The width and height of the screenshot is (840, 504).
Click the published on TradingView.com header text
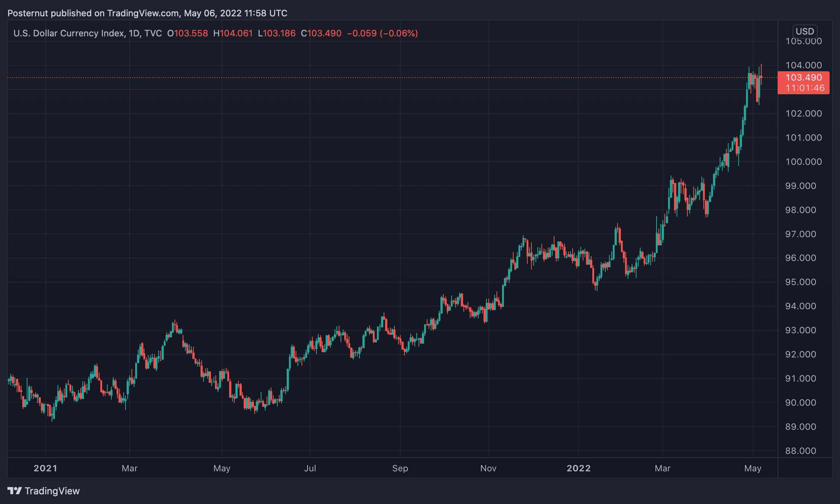click(x=147, y=13)
